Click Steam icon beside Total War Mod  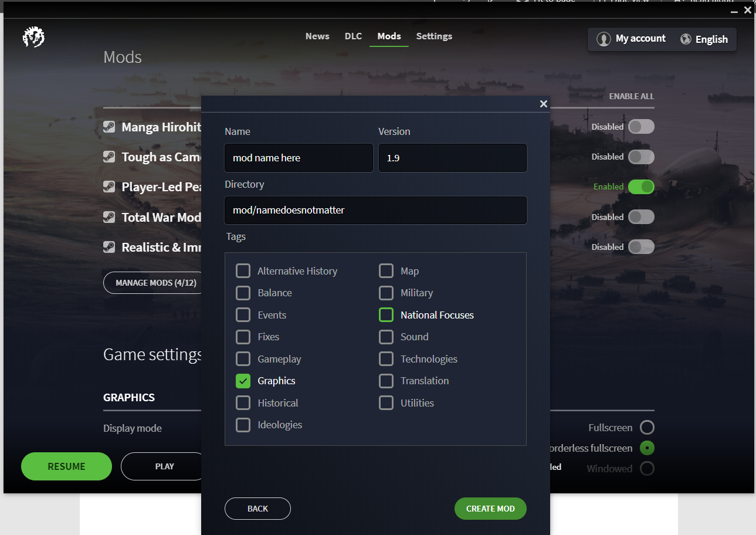[x=109, y=217]
